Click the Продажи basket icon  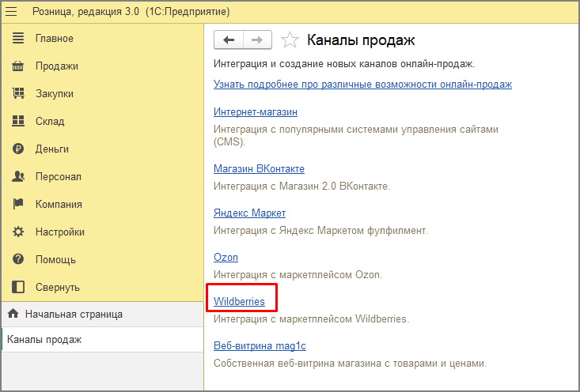tap(18, 66)
